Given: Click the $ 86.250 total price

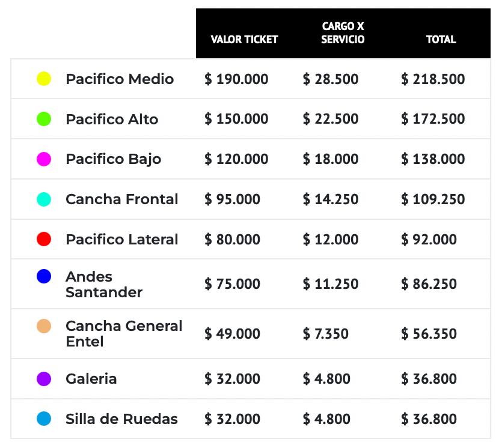Looking at the screenshot, I should coord(429,284).
